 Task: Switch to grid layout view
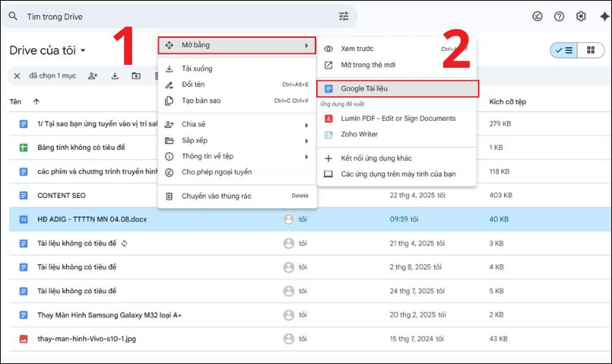[591, 50]
